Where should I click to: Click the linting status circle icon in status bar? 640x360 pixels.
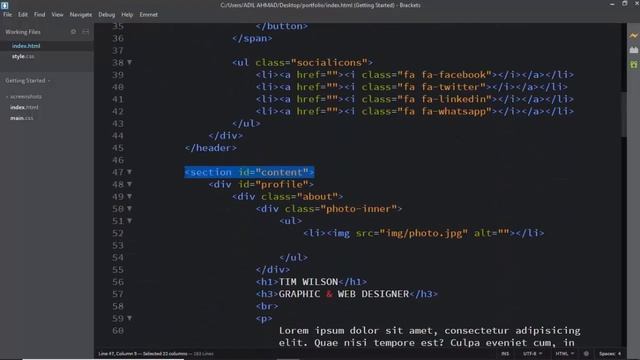coord(586,353)
